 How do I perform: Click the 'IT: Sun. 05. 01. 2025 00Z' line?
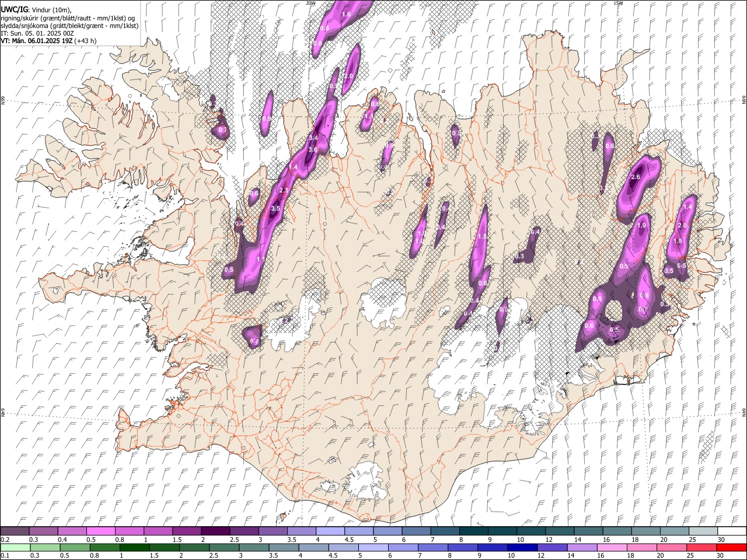[37, 33]
